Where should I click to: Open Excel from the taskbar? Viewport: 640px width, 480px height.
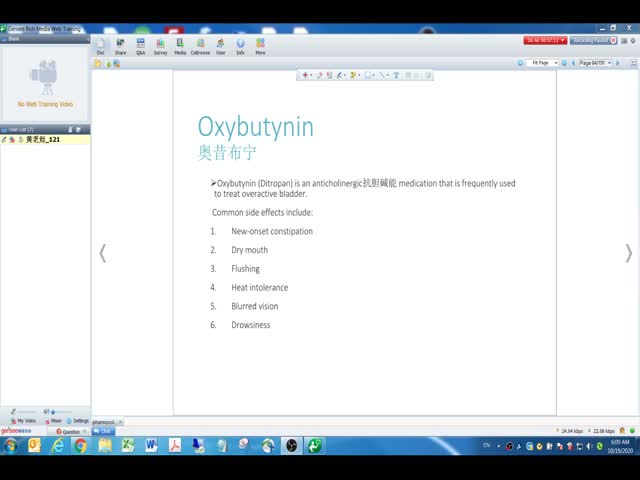pos(128,445)
